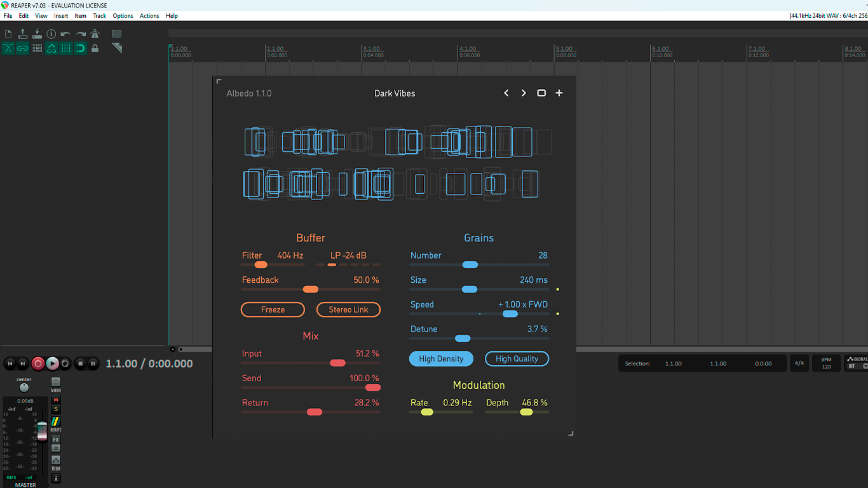Jump to project start in transport
868x488 pixels.
point(10,363)
